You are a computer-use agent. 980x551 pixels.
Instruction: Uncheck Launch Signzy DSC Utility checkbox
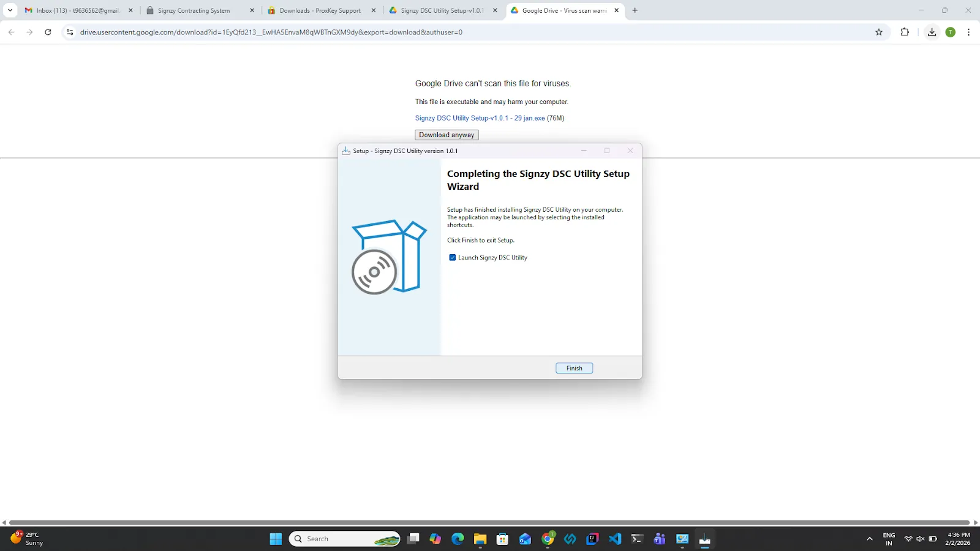pyautogui.click(x=453, y=258)
